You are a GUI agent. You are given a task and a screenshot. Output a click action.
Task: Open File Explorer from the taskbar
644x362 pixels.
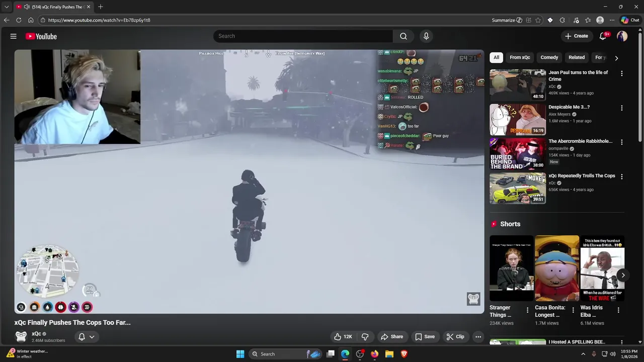click(389, 354)
